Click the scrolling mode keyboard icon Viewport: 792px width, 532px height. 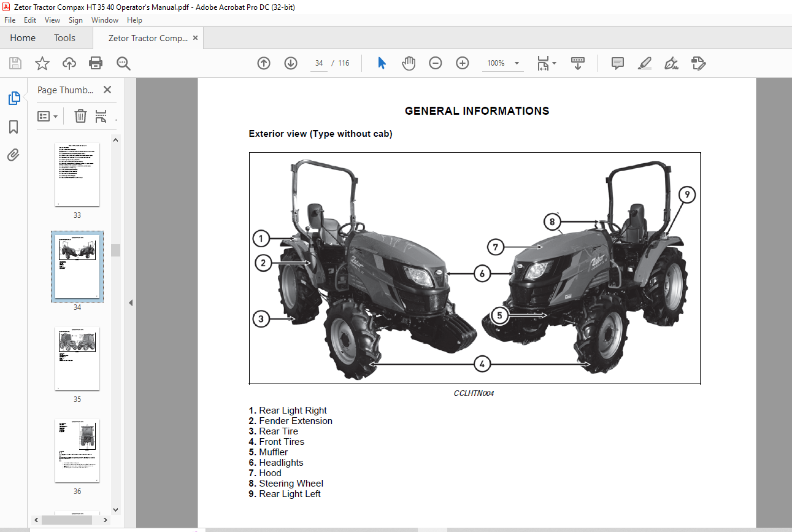[577, 63]
